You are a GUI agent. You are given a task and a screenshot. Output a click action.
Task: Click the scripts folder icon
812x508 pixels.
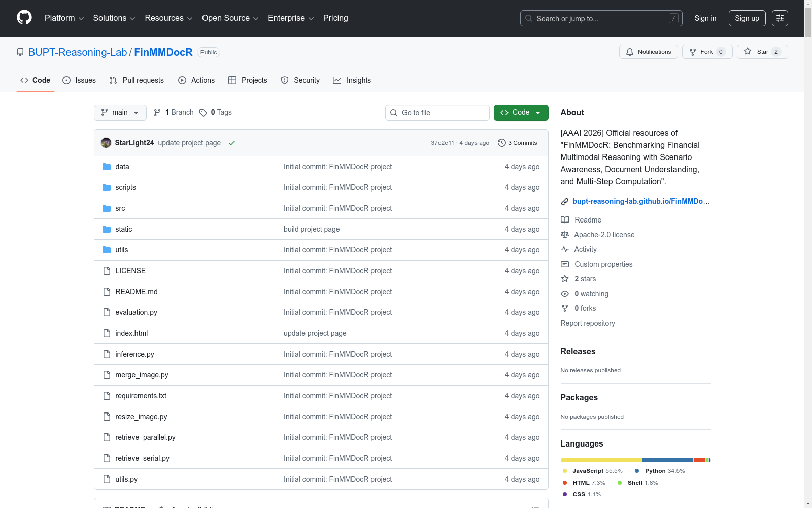pyautogui.click(x=107, y=187)
